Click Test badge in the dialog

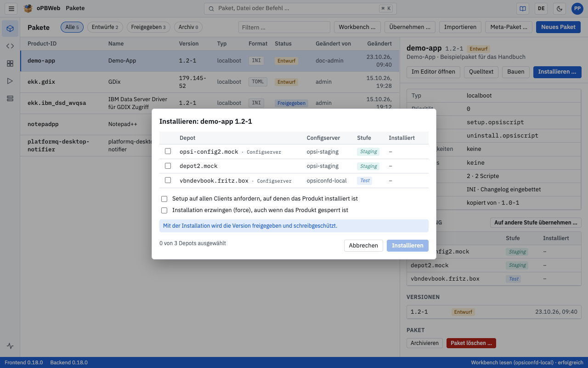(365, 180)
